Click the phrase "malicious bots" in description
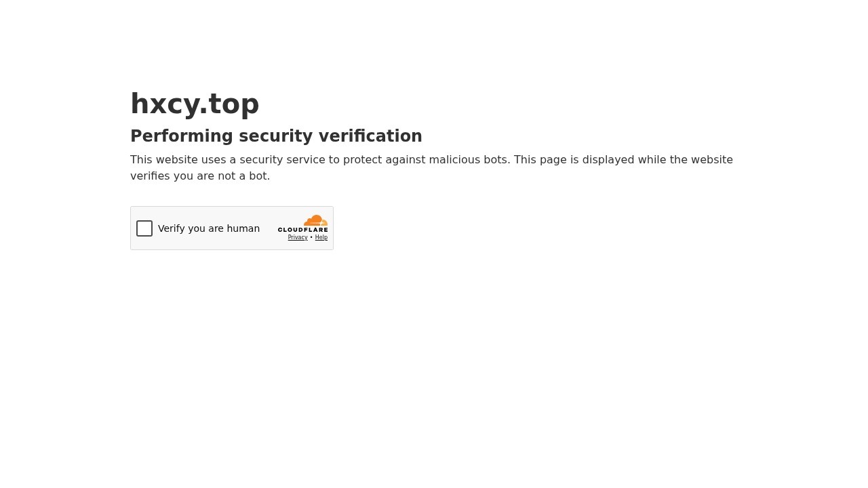868x488 pixels. tap(468, 160)
